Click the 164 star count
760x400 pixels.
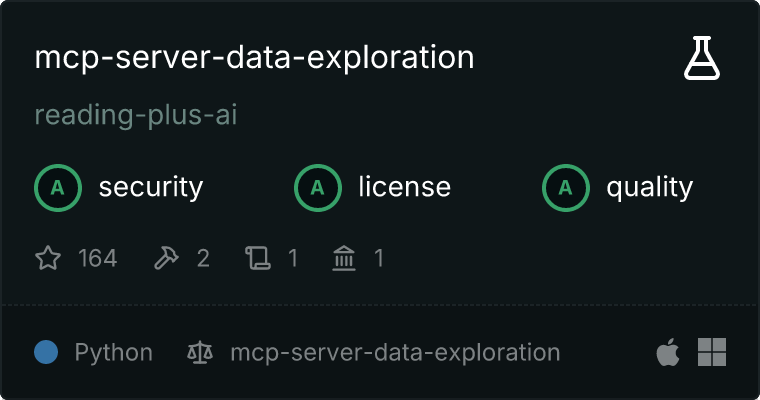[x=97, y=259]
